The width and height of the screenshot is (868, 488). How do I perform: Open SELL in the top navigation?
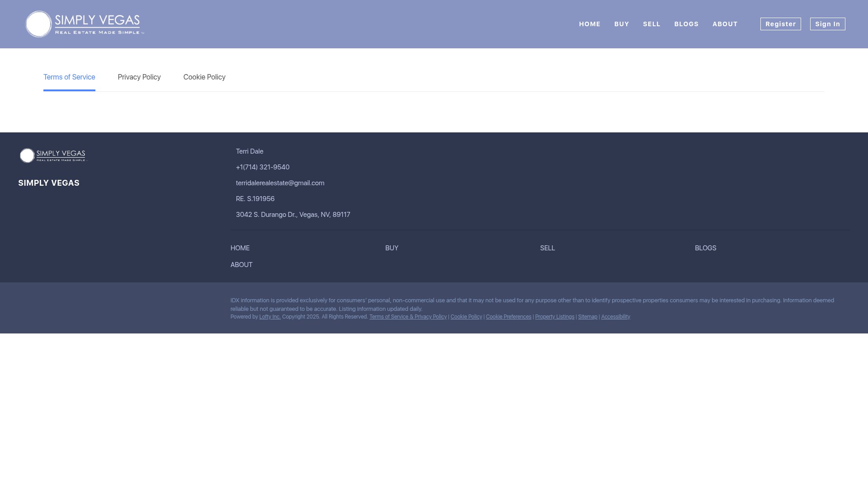point(651,24)
